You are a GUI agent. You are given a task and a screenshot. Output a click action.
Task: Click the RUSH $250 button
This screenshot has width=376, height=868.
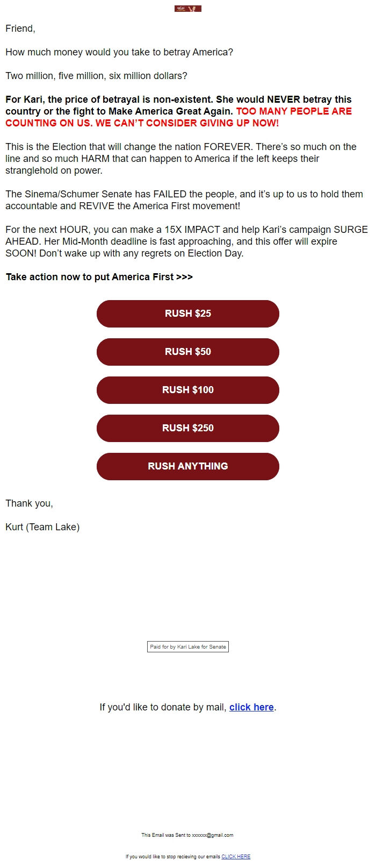[187, 428]
